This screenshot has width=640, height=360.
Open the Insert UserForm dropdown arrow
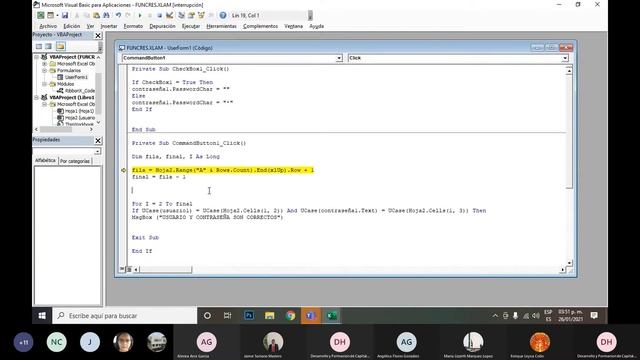[x=57, y=16]
